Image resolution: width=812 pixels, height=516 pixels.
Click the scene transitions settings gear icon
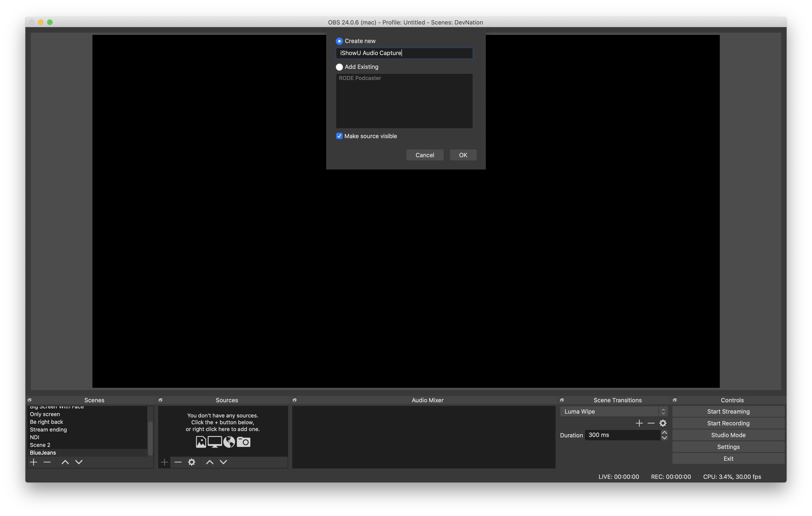663,422
